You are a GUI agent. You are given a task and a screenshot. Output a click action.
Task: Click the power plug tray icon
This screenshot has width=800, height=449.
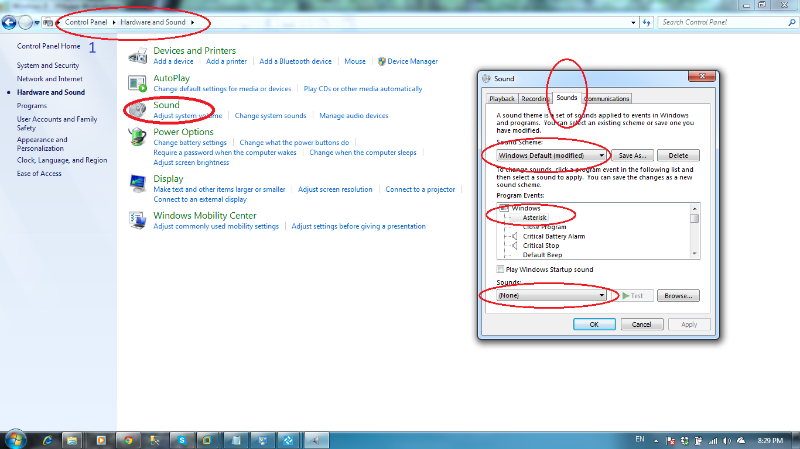[698, 441]
